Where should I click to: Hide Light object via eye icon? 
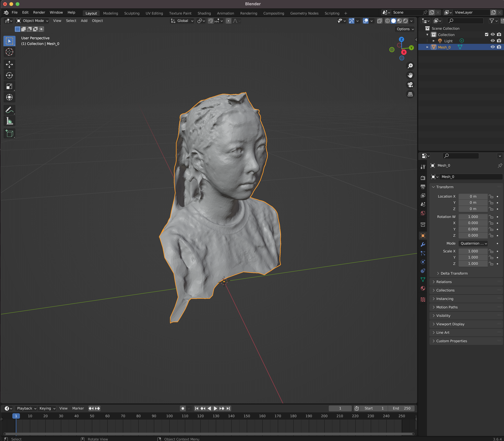(x=492, y=41)
